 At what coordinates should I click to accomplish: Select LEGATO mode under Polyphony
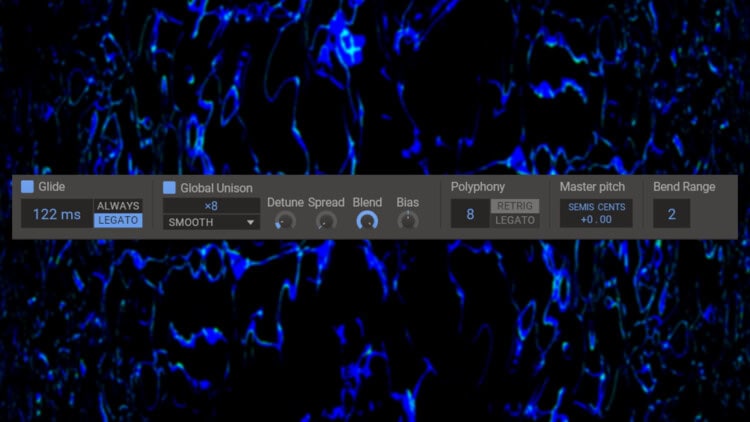[515, 220]
